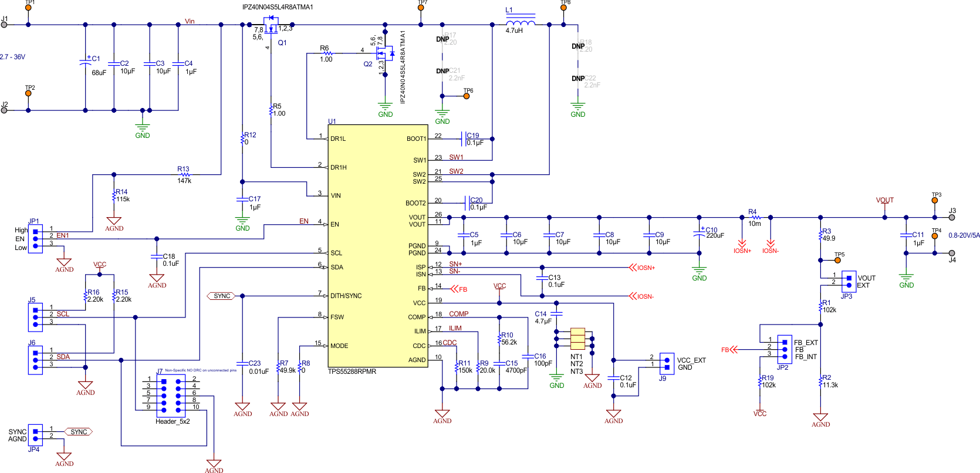Select the L1 inductor coil symbol
This screenshot has width=980, height=473.
click(520, 23)
